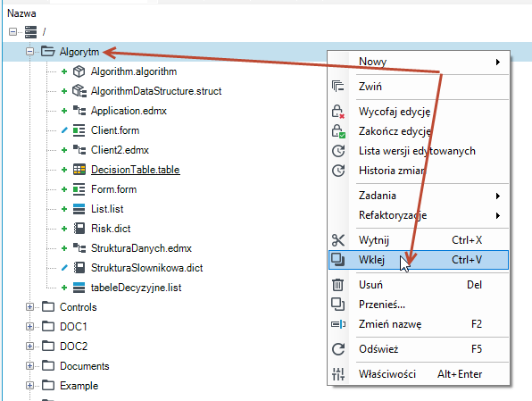Select the Documents folder label
The width and height of the screenshot is (532, 401).
point(85,366)
